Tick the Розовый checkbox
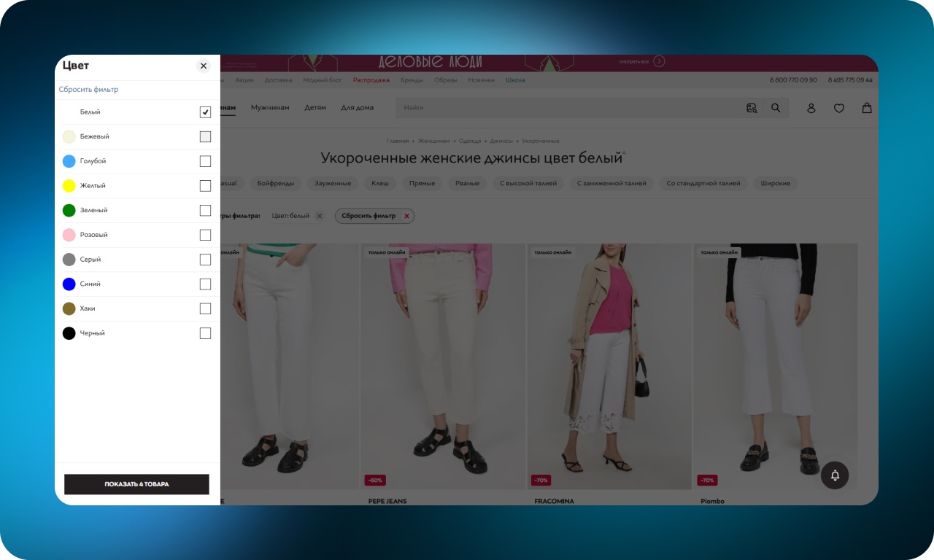934x560 pixels. coord(205,235)
